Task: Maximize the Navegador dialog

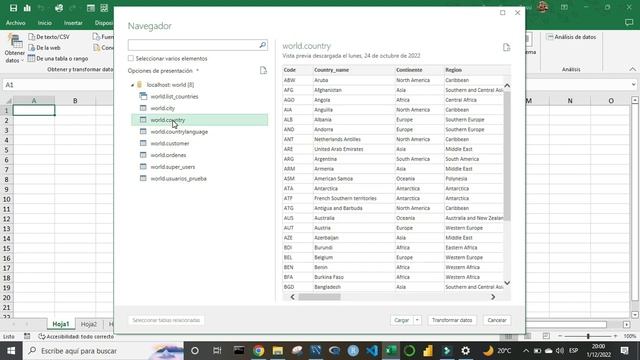Action: pos(503,13)
